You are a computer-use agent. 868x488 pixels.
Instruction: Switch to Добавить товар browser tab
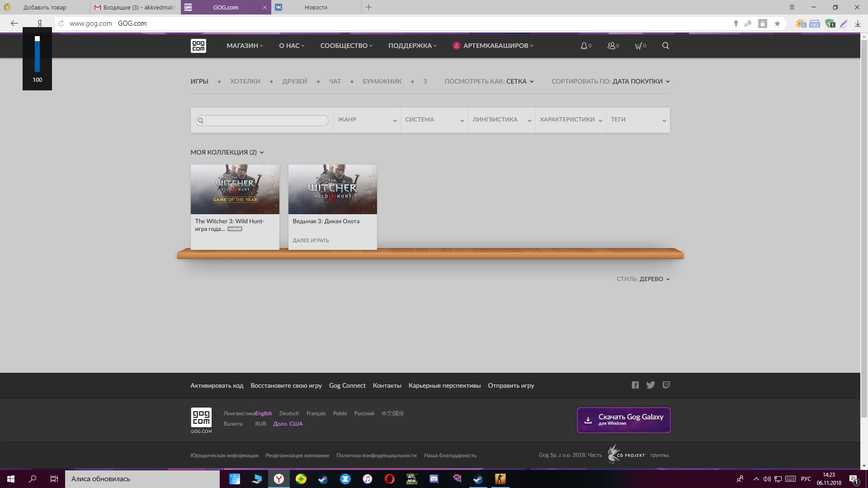pyautogui.click(x=45, y=7)
